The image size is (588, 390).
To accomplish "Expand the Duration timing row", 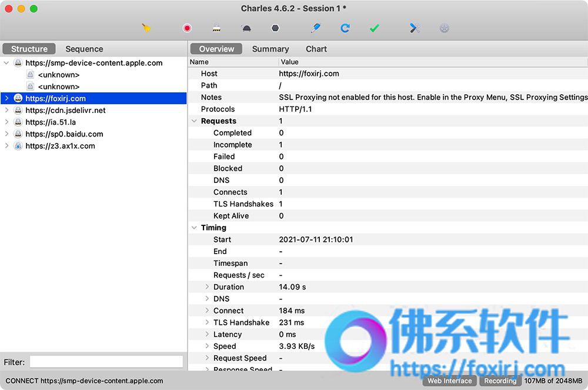I will (x=206, y=287).
